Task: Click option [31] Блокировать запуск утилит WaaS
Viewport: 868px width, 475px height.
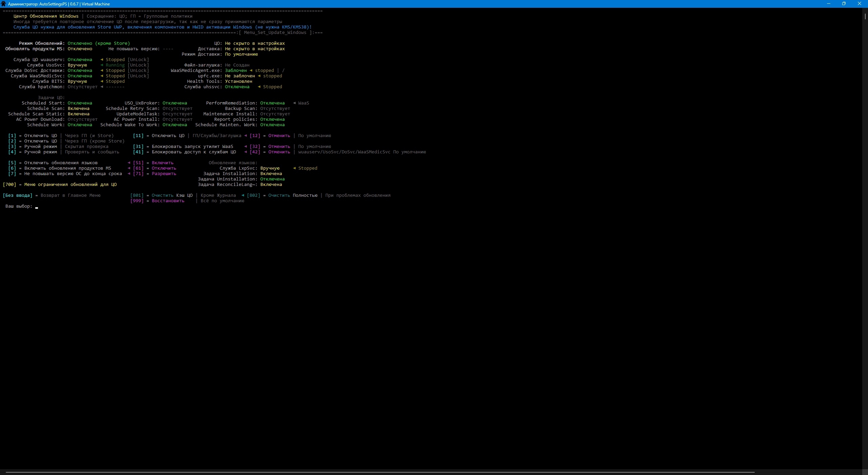Action: pos(183,147)
